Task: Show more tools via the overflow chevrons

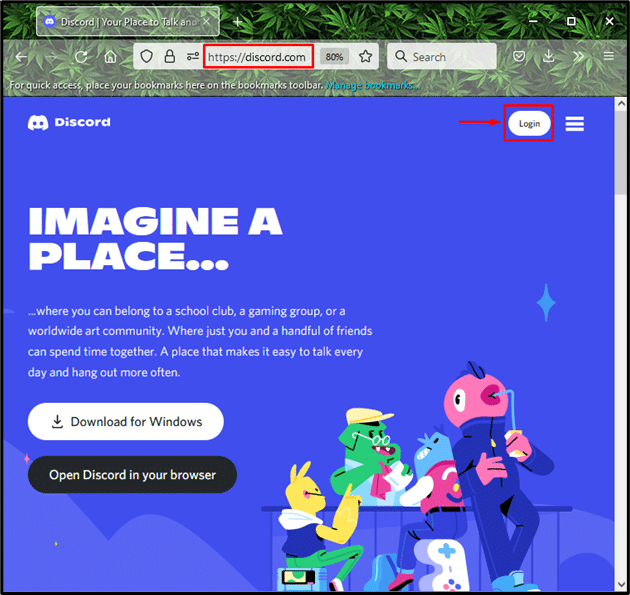Action: coord(578,56)
